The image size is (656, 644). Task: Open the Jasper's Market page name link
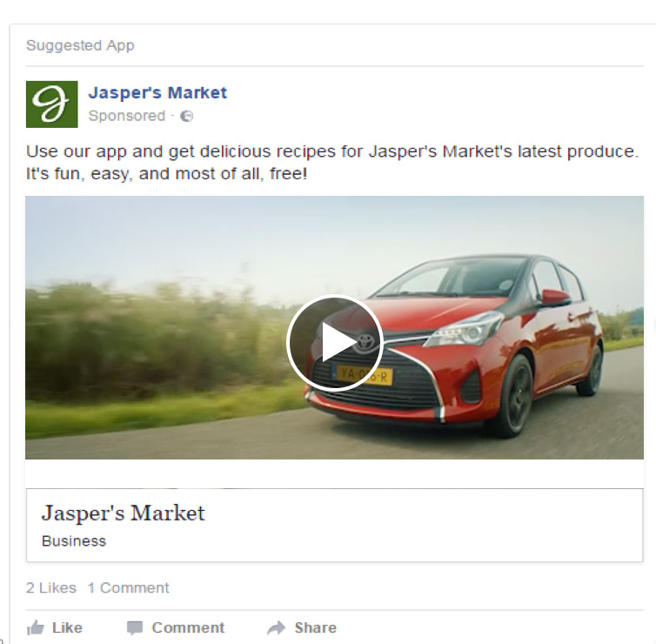[157, 93]
